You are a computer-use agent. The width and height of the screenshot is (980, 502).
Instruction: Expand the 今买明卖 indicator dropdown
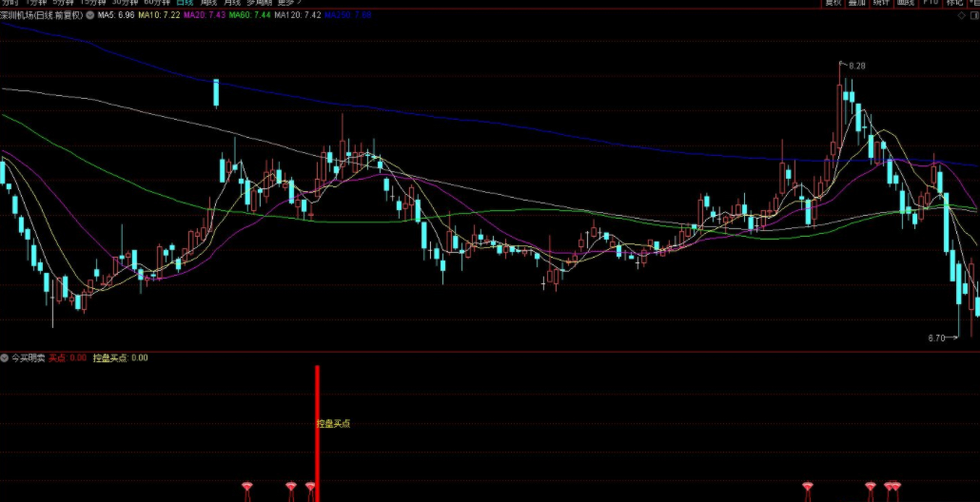[x=4, y=358]
